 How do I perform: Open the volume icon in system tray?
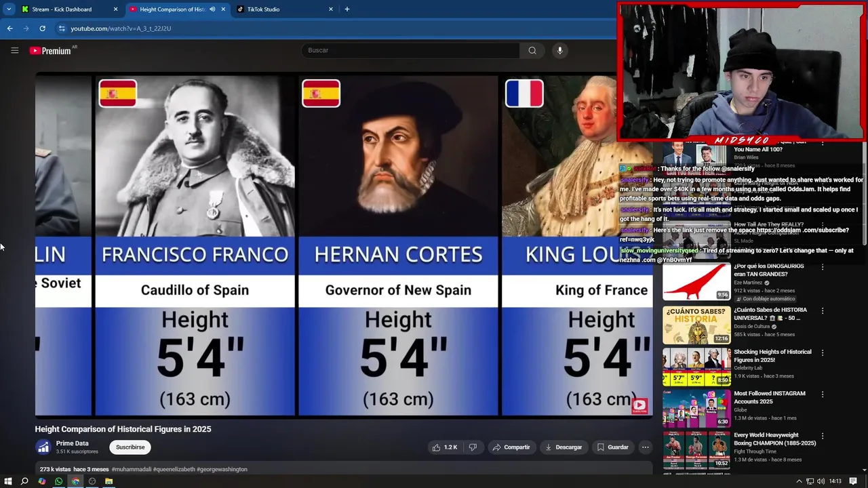pyautogui.click(x=821, y=481)
